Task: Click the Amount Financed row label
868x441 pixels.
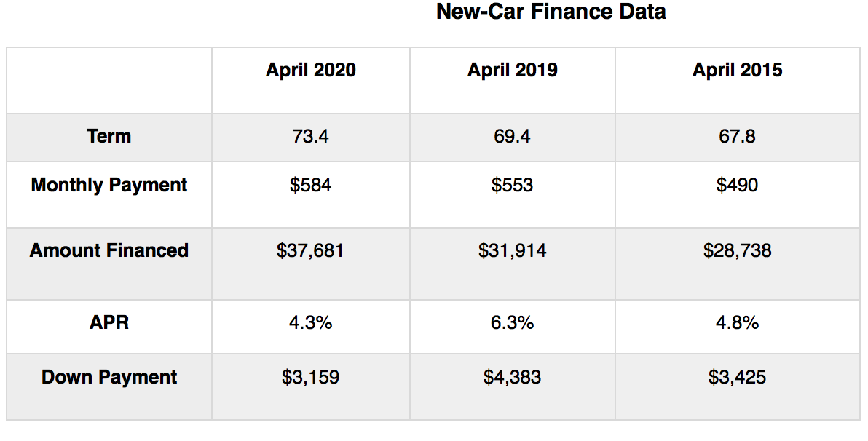Action: tap(109, 250)
